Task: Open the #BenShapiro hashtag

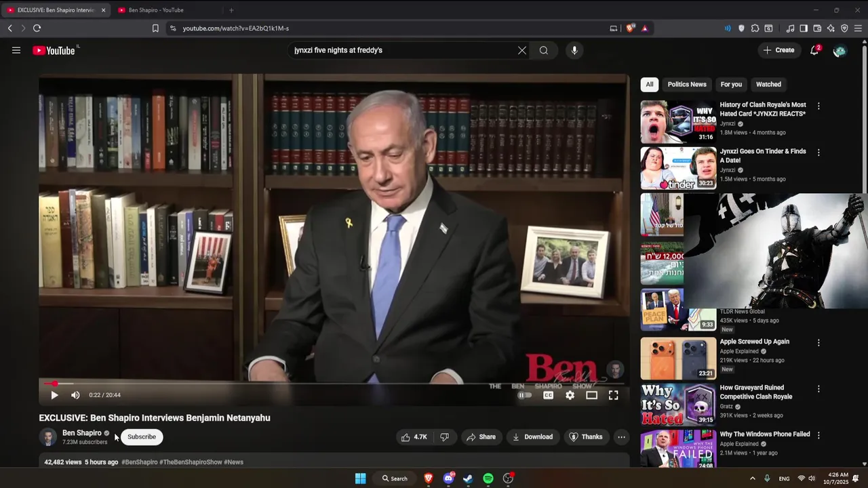Action: (140, 462)
